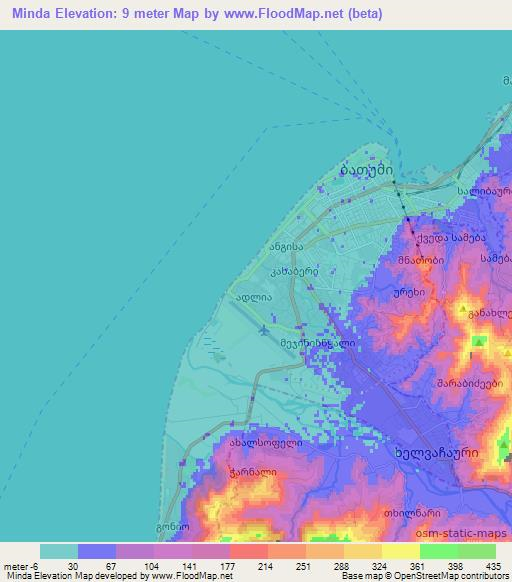Click the green peak triangle above შარაბიძეები

[x=479, y=342]
